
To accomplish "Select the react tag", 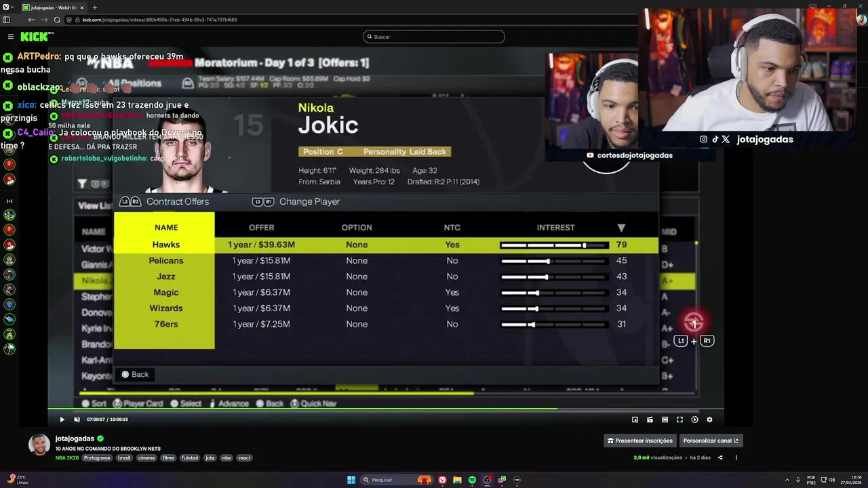I will point(245,457).
